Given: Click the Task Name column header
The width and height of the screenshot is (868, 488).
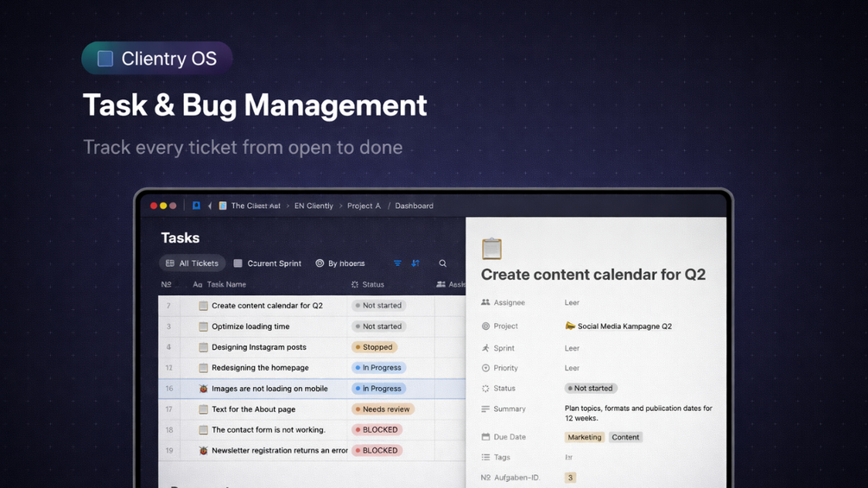Looking at the screenshot, I should click(219, 284).
